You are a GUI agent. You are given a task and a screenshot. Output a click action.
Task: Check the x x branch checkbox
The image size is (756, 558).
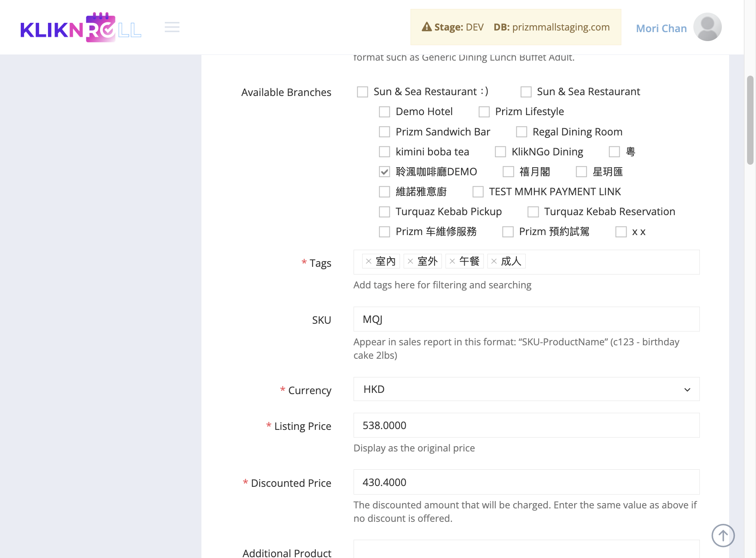tap(621, 232)
